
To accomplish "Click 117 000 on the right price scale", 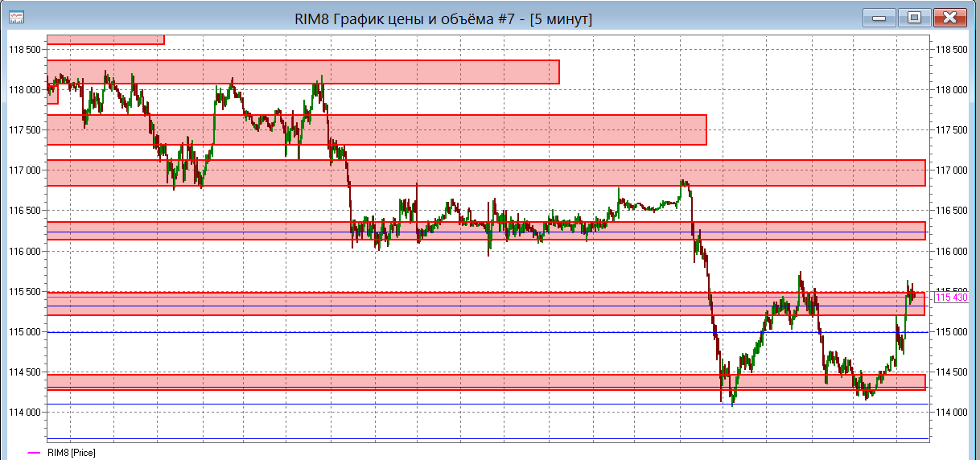I will [953, 170].
